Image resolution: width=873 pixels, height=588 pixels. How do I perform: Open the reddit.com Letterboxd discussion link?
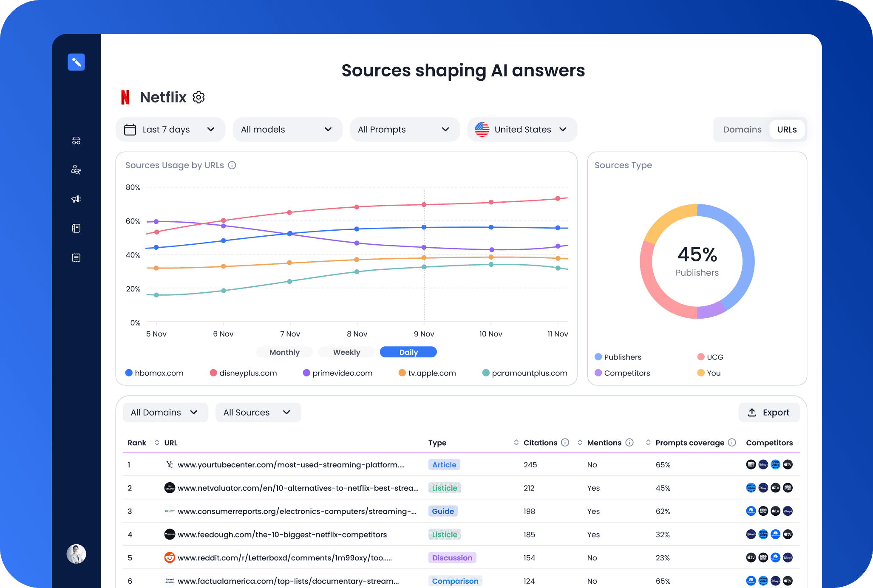tap(284, 557)
